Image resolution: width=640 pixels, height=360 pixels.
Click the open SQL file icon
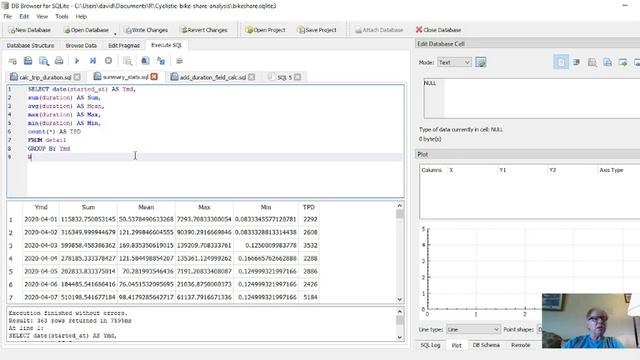pyautogui.click(x=28, y=61)
